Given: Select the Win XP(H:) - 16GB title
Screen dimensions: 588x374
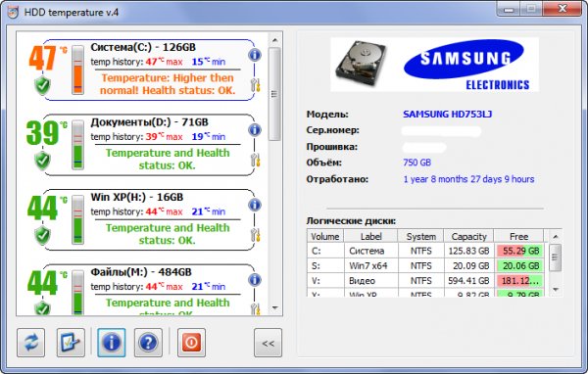Looking at the screenshot, I should pos(137,197).
